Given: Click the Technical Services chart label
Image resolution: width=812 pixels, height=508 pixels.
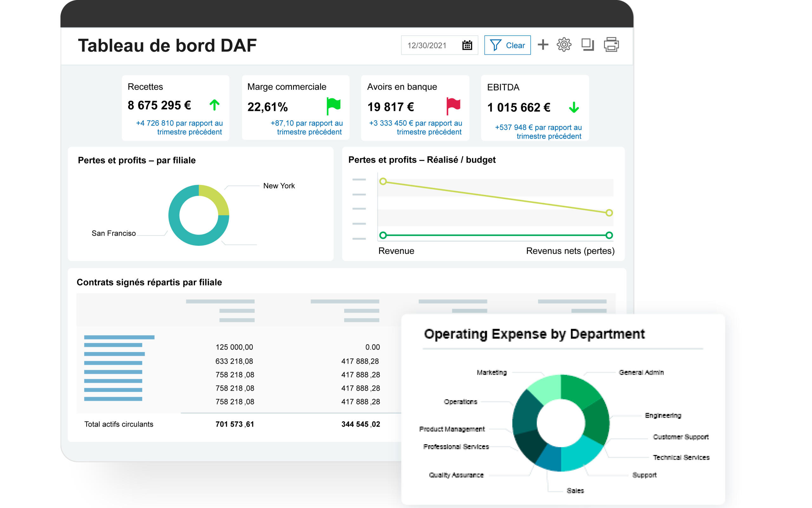Looking at the screenshot, I should (x=681, y=457).
